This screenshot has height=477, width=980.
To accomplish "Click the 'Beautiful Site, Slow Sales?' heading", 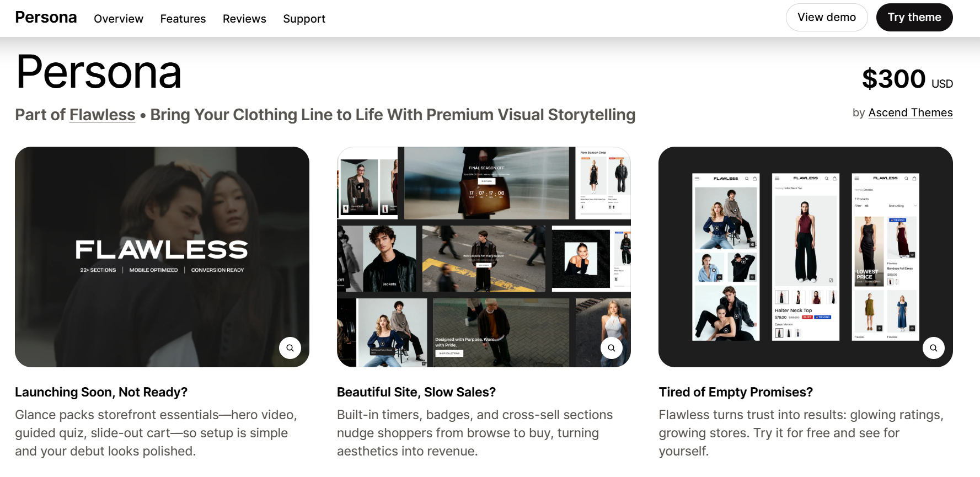I will [x=416, y=392].
